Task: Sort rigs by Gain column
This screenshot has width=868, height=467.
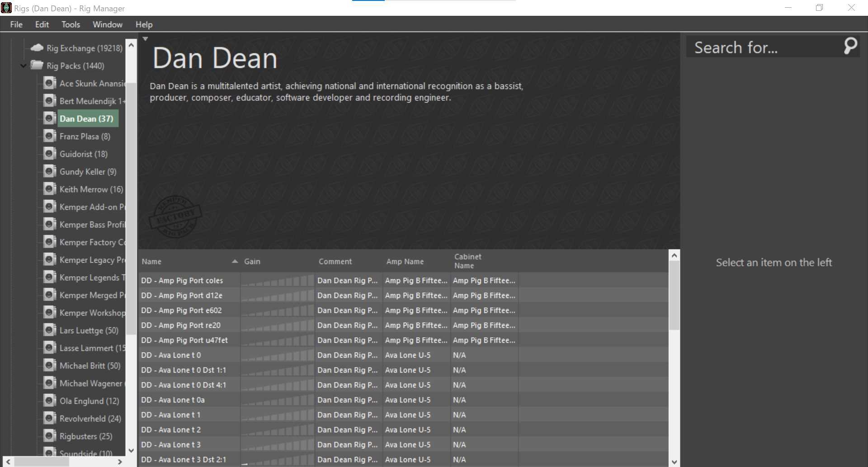Action: pyautogui.click(x=252, y=261)
